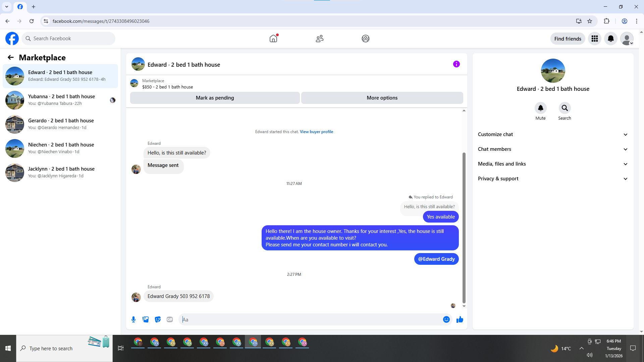Expand the Customize chat section
This screenshot has width=644, height=362.
coord(553,134)
